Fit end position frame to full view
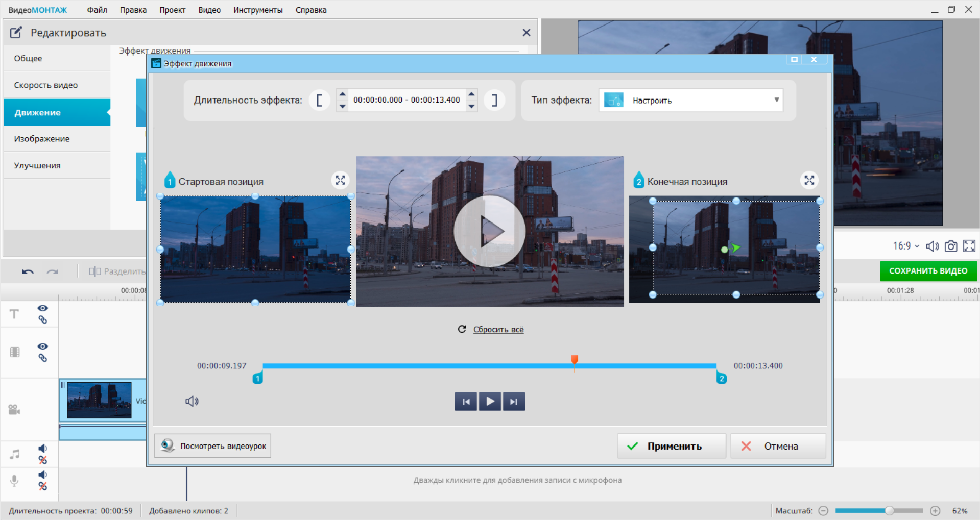 [809, 180]
